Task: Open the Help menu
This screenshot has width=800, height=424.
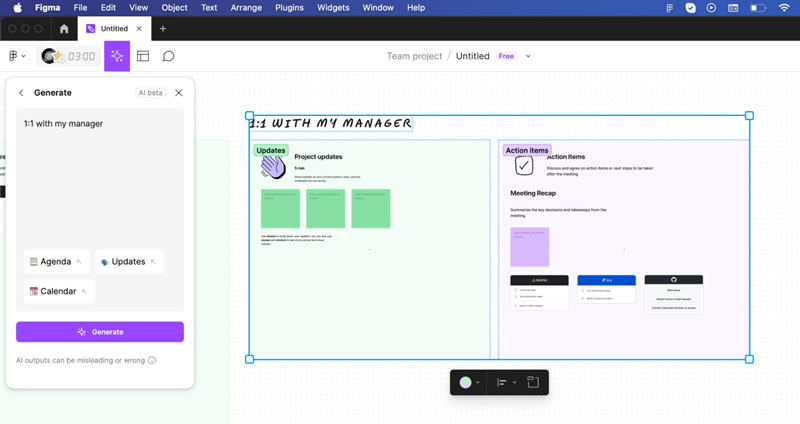Action: (416, 8)
